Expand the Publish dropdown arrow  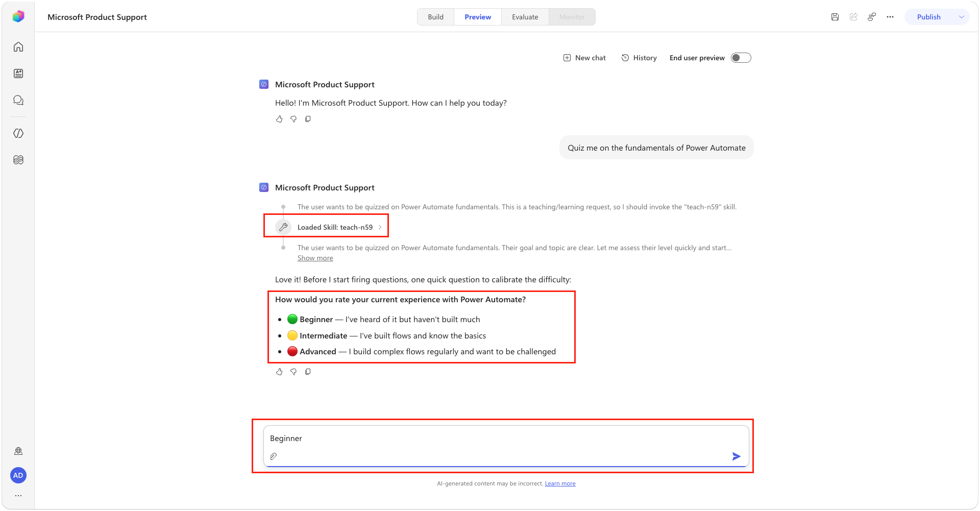pos(962,17)
